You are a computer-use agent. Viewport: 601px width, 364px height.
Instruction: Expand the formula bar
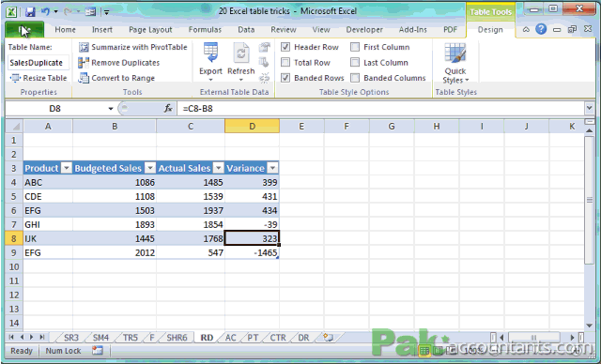coord(589,108)
